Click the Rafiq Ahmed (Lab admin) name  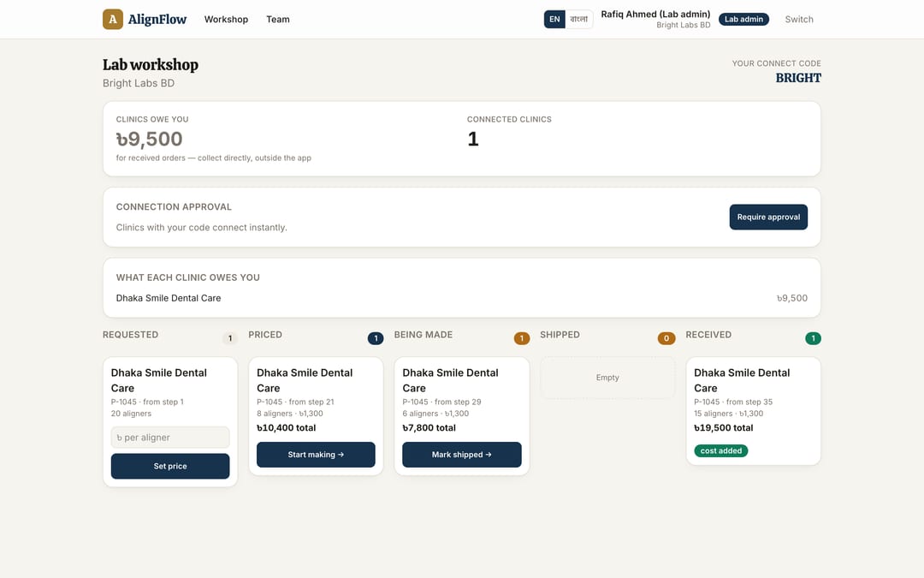point(655,15)
